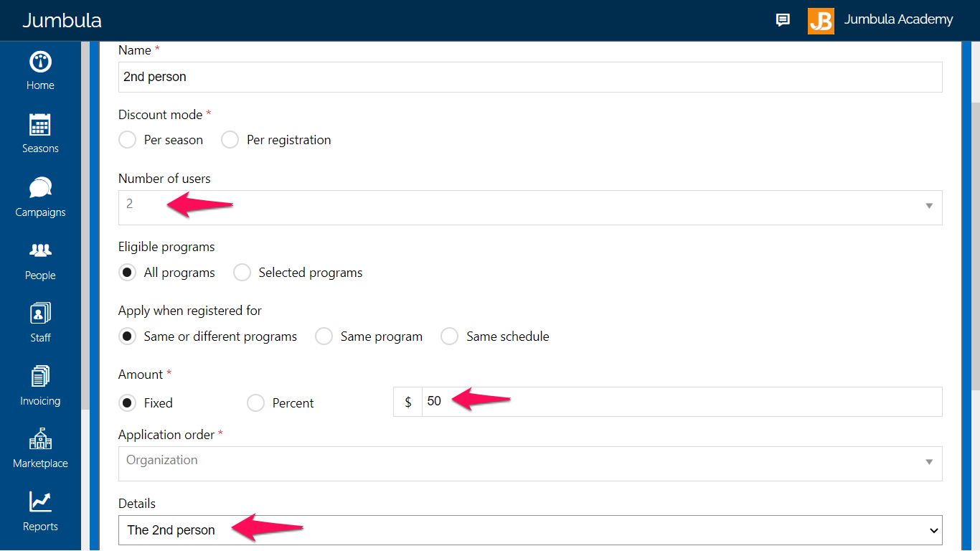Image resolution: width=980 pixels, height=551 pixels.
Task: Open the chat messages icon in header
Action: 783,20
